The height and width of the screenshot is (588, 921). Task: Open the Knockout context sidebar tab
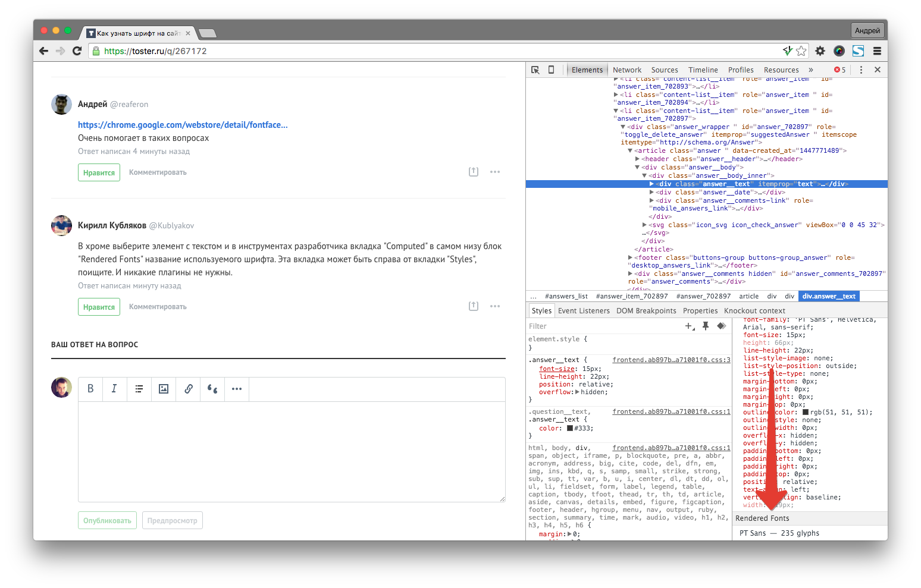(x=754, y=310)
